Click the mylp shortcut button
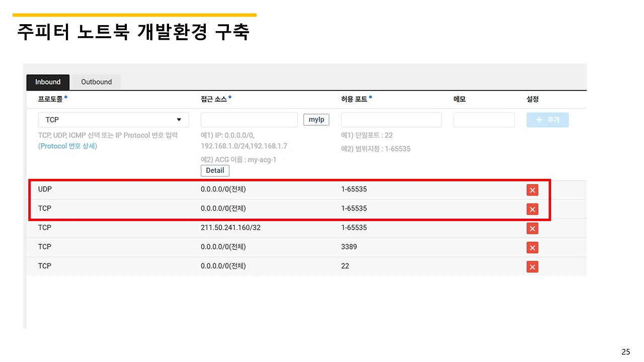This screenshot has height=362, width=644. tap(316, 119)
